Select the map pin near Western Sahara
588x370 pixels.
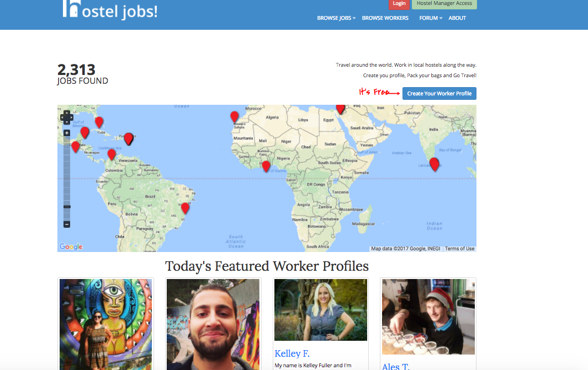(235, 117)
